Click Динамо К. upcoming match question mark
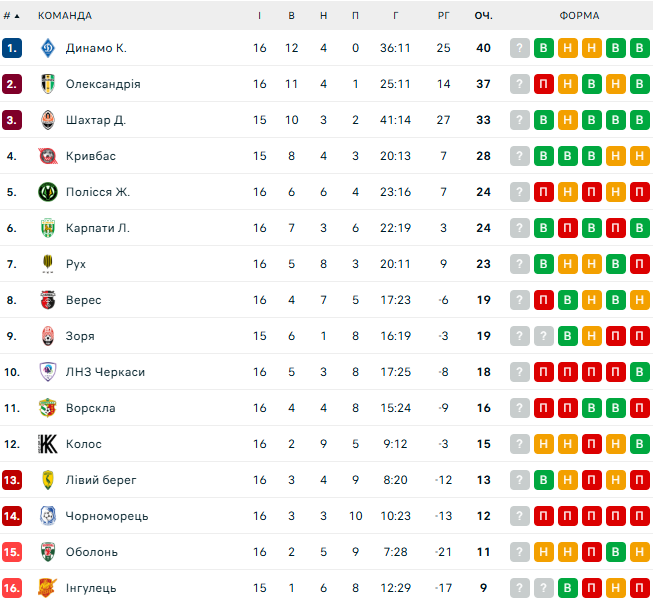The image size is (653, 600). pos(520,48)
